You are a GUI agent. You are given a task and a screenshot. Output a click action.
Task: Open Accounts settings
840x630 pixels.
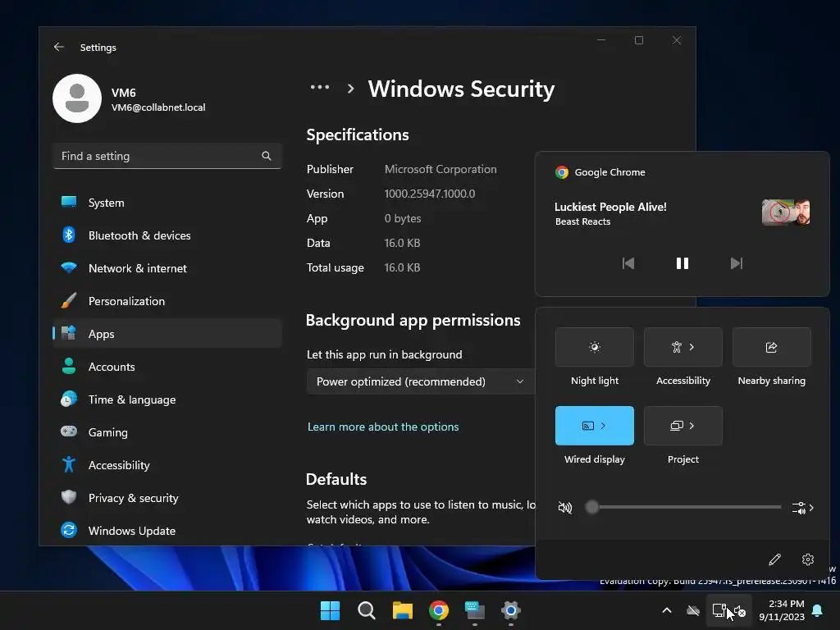click(167, 367)
